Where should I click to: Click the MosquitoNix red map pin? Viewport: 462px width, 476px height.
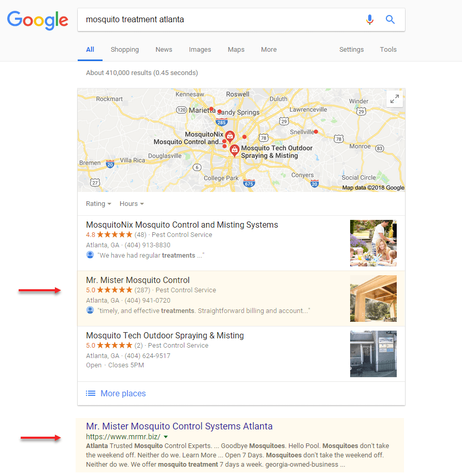(x=230, y=137)
